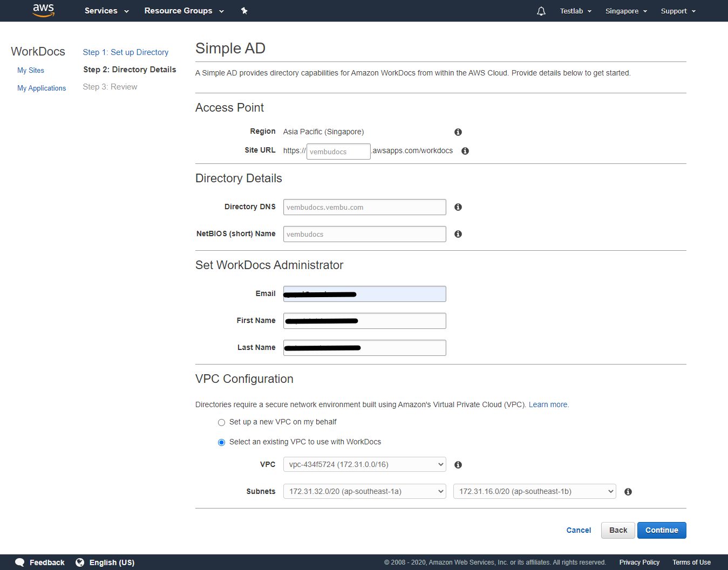Viewport: 728px width, 570px height.
Task: Show info icon for NetBIOS Name
Action: (458, 234)
